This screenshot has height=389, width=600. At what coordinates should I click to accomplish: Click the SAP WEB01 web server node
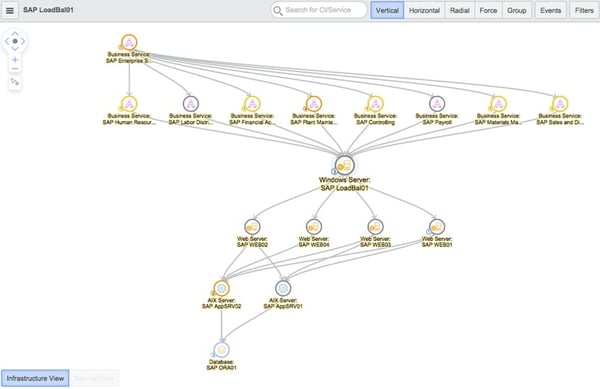(437, 226)
